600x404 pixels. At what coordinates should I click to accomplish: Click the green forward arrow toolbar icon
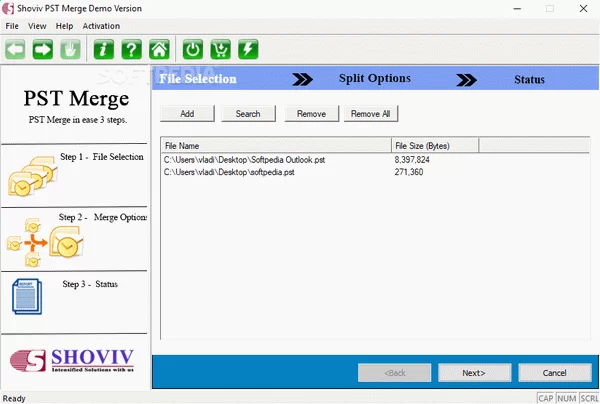tap(42, 49)
